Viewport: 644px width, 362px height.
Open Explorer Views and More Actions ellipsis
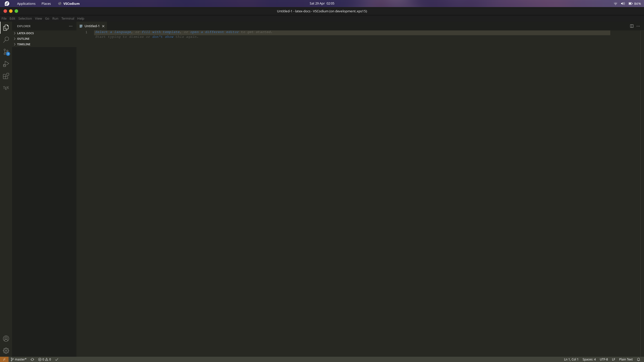click(71, 26)
